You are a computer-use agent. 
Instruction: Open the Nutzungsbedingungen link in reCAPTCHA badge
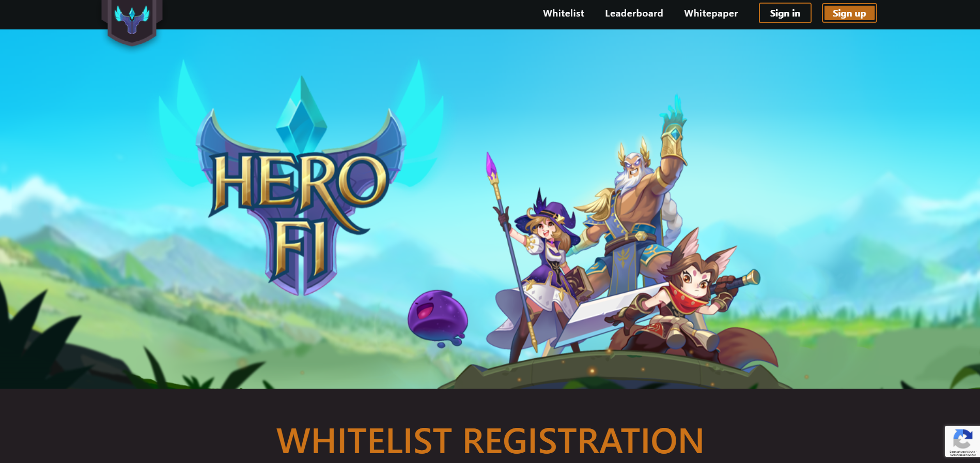point(962,455)
